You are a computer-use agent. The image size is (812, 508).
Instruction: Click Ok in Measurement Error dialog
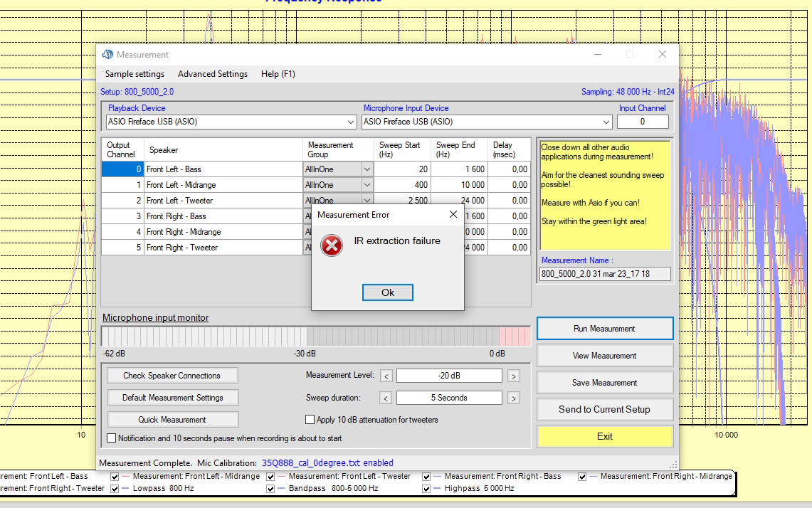pos(387,292)
